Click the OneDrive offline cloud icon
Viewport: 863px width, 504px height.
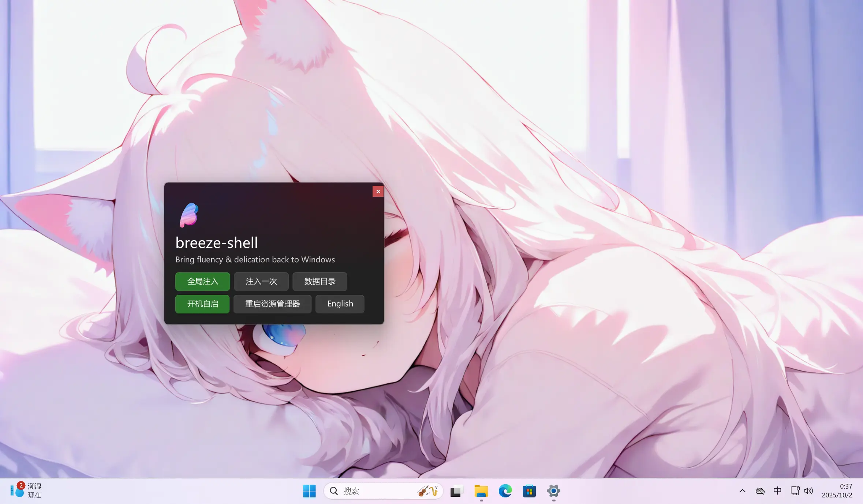click(760, 490)
